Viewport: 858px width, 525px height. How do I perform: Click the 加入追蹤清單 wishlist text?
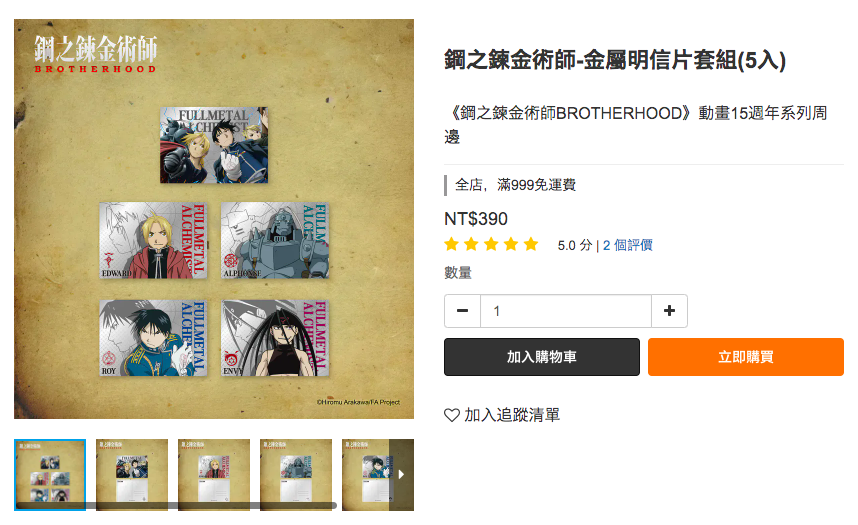[x=512, y=416]
